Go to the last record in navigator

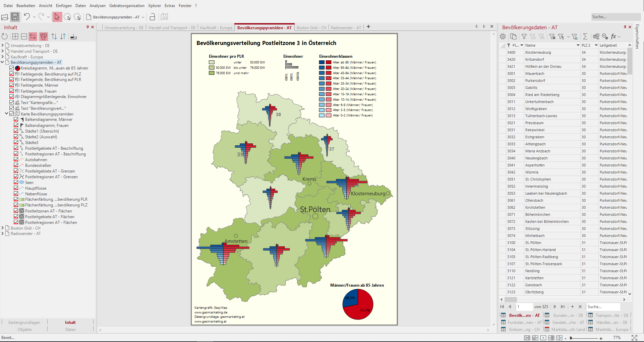[563, 307]
